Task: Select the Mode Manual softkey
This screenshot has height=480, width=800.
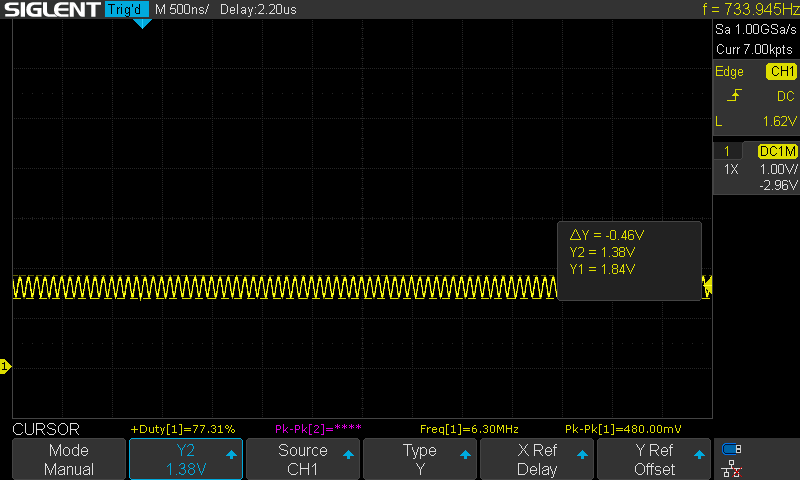Action: point(69,459)
